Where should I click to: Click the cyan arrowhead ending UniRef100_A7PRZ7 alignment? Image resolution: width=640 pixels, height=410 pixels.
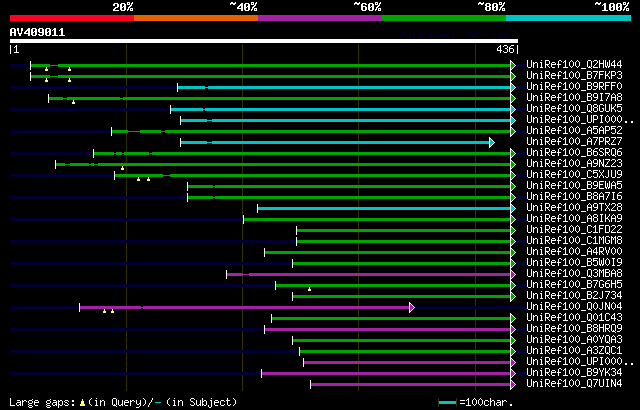[492, 142]
